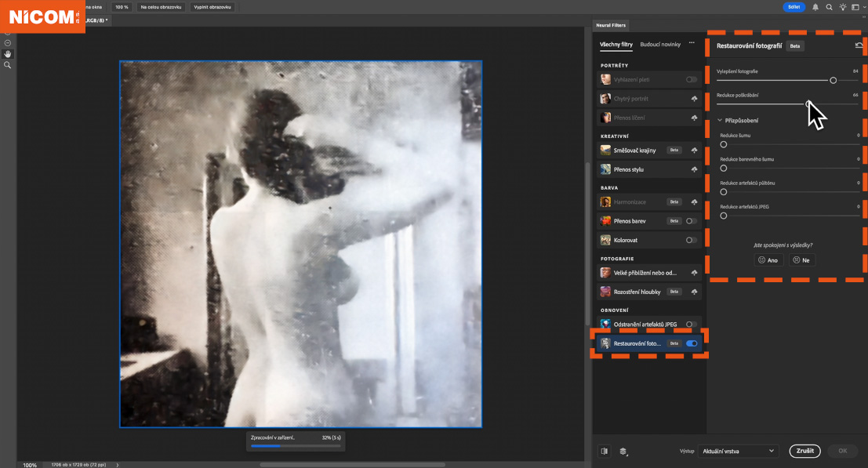Image resolution: width=868 pixels, height=468 pixels.
Task: Open the Výstup dropdown set to Aktuální vrstva
Action: click(x=738, y=451)
